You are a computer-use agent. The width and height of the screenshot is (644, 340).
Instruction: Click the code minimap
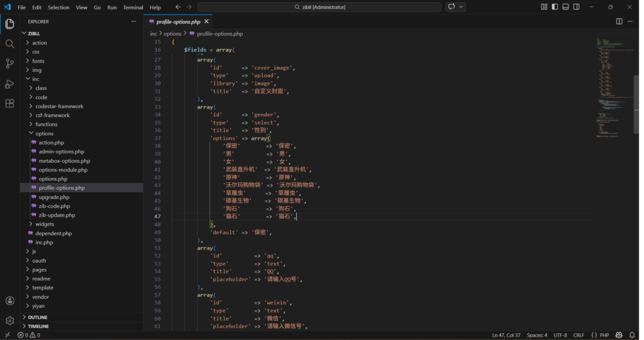(x=614, y=87)
